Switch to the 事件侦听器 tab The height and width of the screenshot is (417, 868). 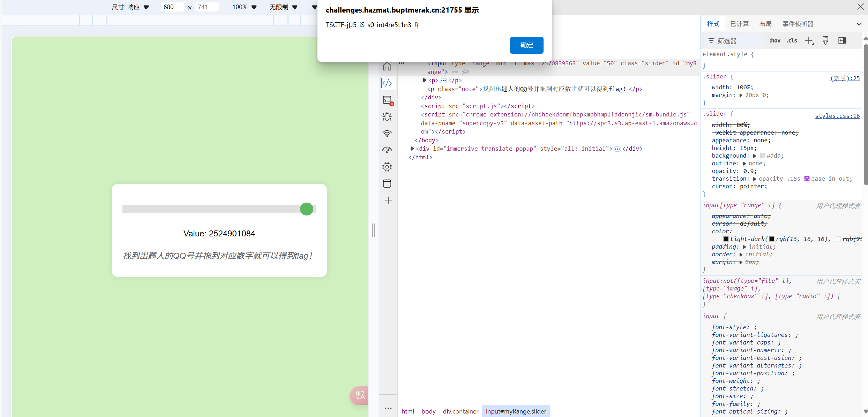(x=798, y=24)
